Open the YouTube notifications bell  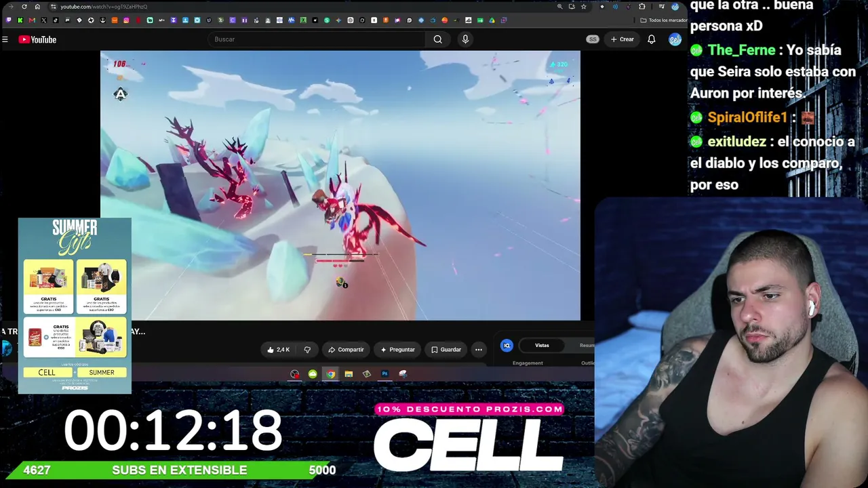[x=652, y=39]
